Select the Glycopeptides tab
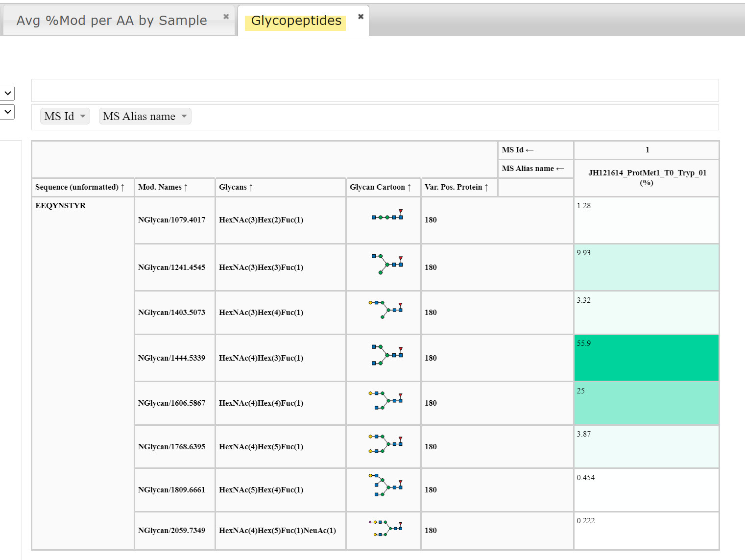This screenshot has height=560, width=745. (x=296, y=21)
